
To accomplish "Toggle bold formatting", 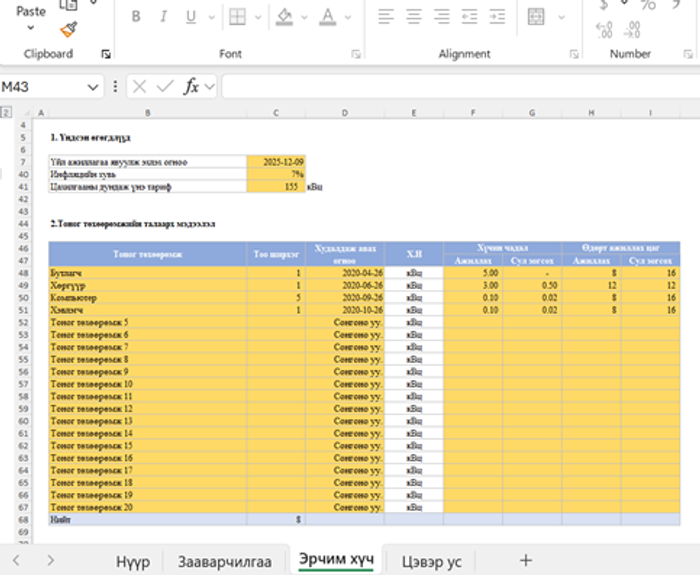I will click(x=136, y=17).
